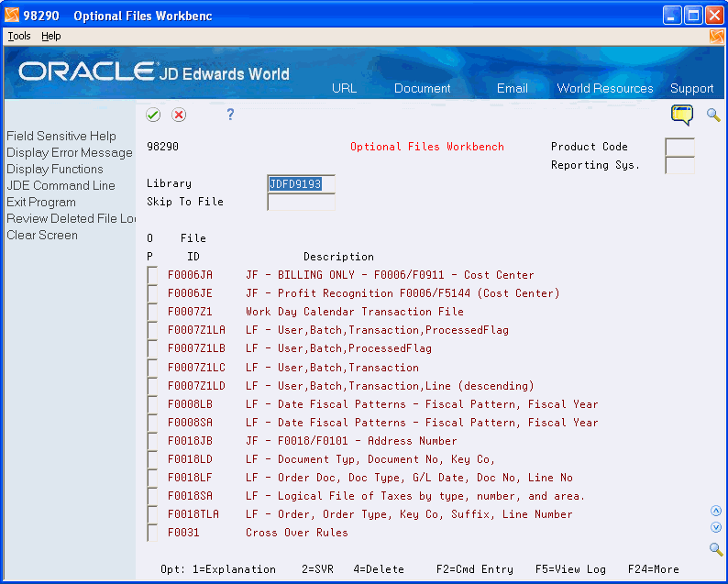Click Clear Screen link
This screenshot has width=728, height=584.
click(42, 236)
